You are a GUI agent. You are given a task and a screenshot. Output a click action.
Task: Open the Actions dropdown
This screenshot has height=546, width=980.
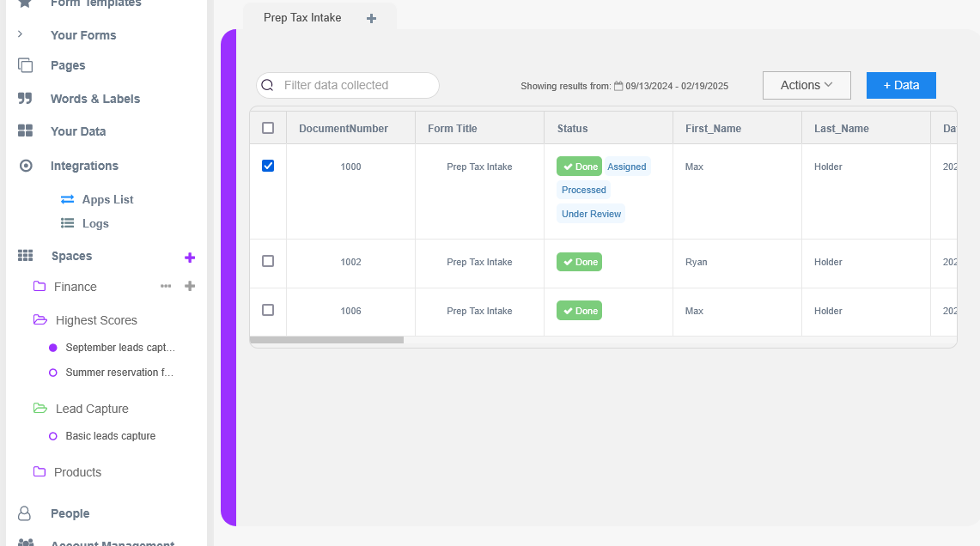[x=807, y=85]
